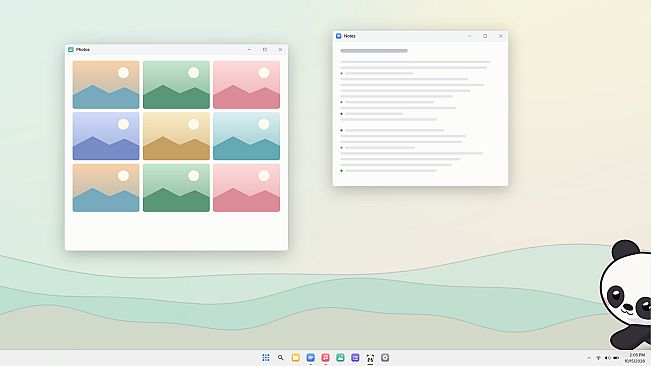The width and height of the screenshot is (651, 366).
Task: Open taskbar search magnifier
Action: 281,357
